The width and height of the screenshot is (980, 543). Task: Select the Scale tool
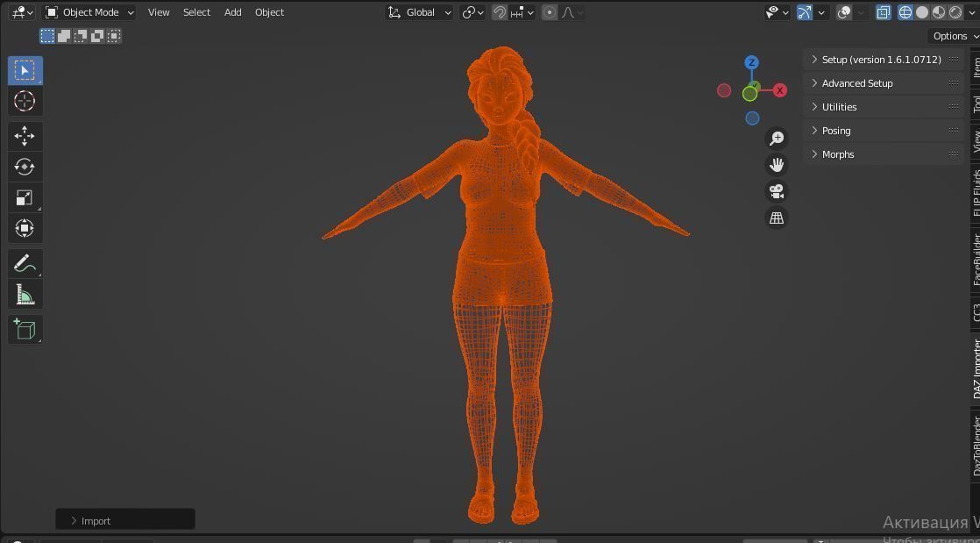pyautogui.click(x=25, y=197)
